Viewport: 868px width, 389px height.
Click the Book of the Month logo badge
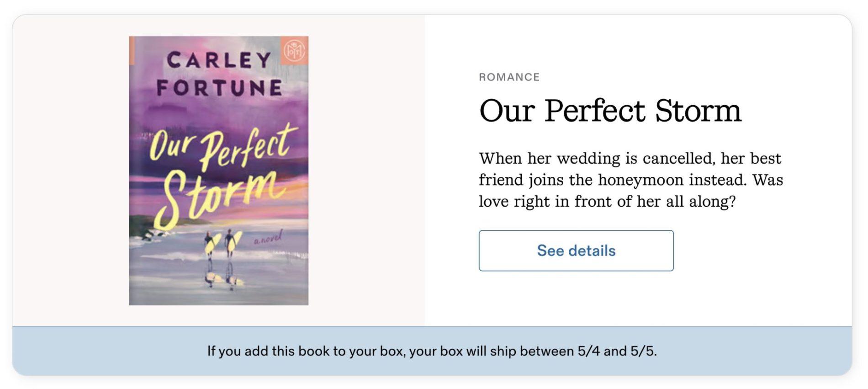294,50
